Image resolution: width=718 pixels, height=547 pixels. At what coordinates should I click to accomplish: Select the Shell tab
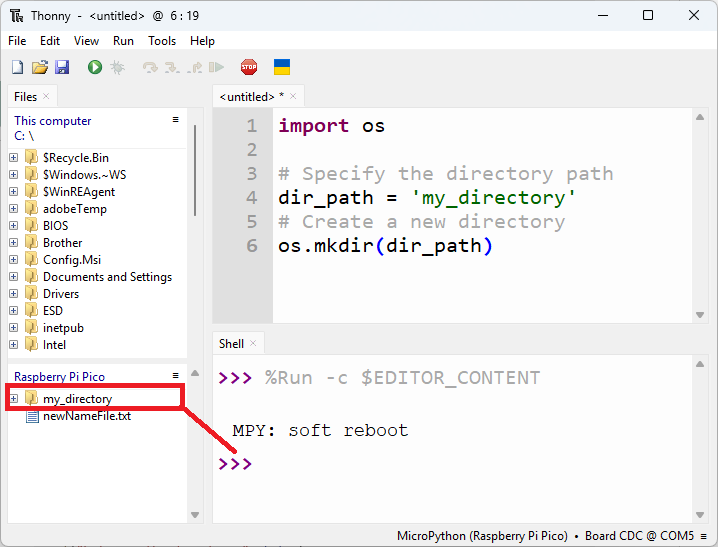point(231,343)
